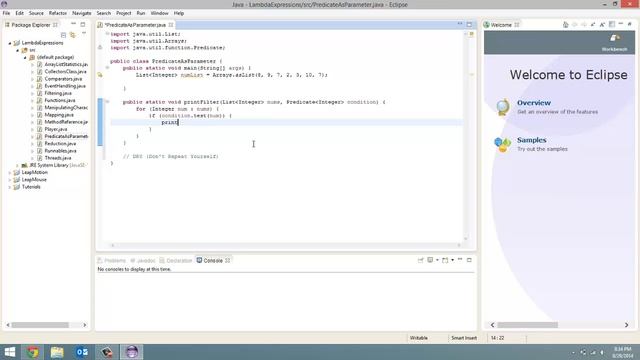Select Runnables.java file
The height and width of the screenshot is (360, 640).
tap(60, 151)
